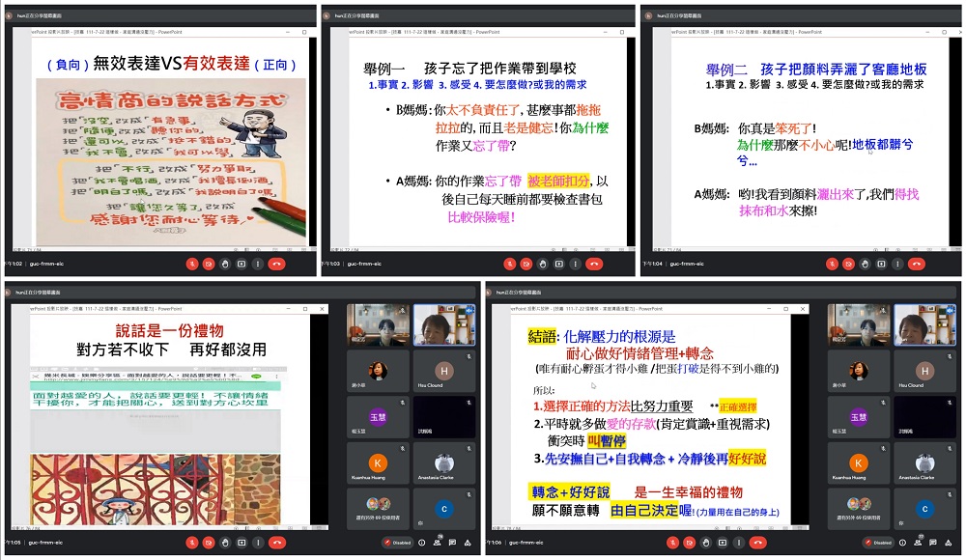Select Hsu Clound tile in the 1:05 panel
Viewport: 966px width, 560px height.
coord(443,370)
